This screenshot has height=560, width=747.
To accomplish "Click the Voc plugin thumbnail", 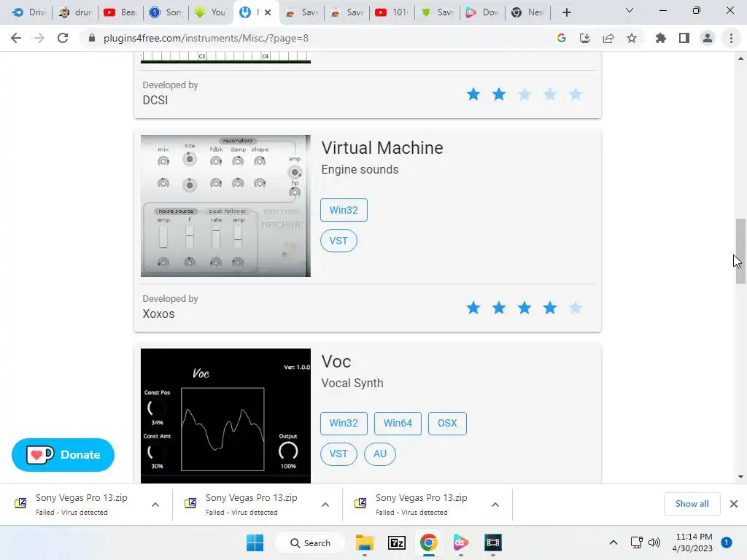I will [x=226, y=416].
